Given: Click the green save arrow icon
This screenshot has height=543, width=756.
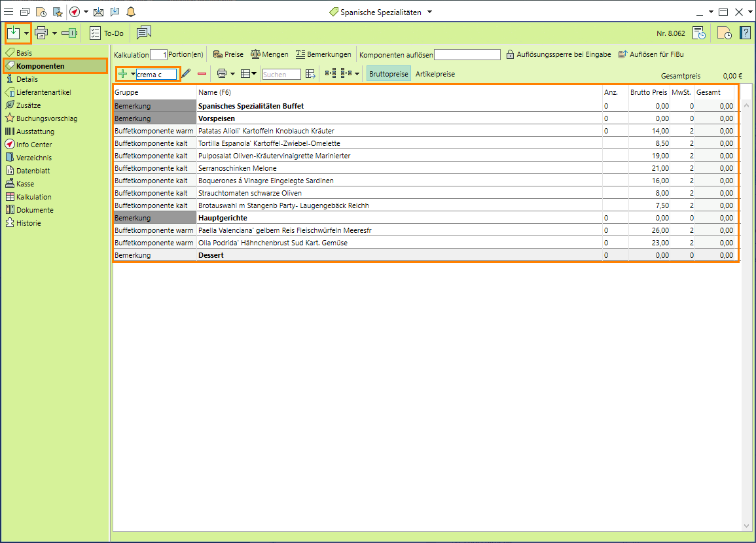Looking at the screenshot, I should [x=14, y=33].
